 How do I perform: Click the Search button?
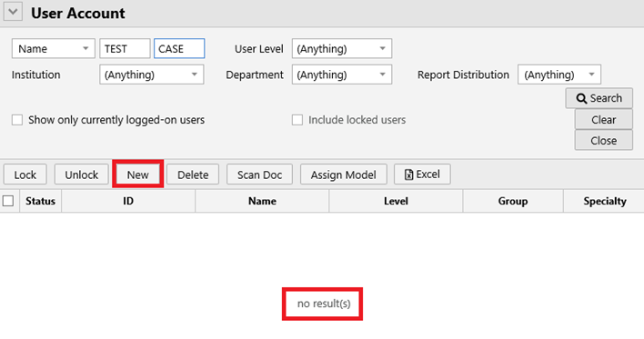click(599, 98)
